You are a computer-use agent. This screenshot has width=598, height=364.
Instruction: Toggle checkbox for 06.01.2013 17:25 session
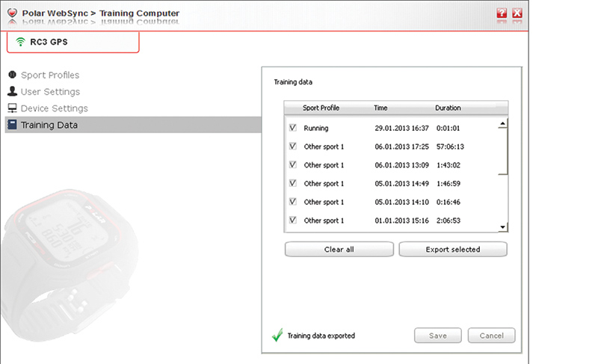[293, 146]
